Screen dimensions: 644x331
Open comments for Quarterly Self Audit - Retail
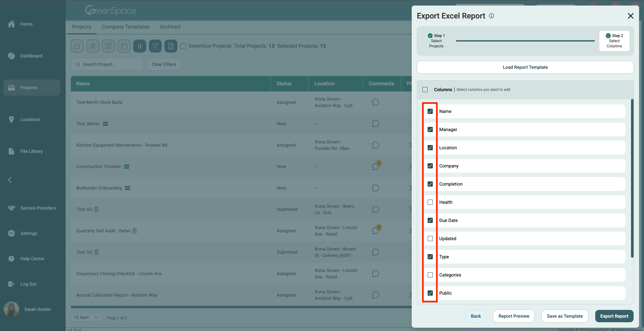376,231
